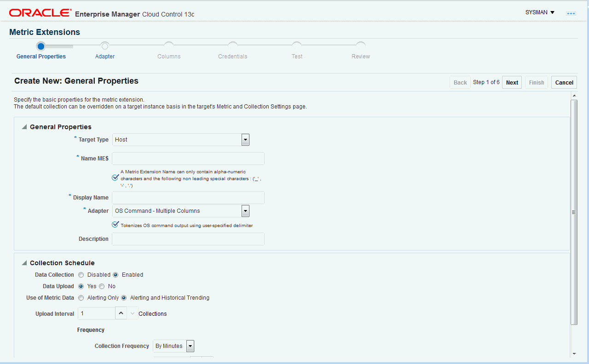Select Alerting Only option
Screen dimensions: 589x364
tap(81, 298)
